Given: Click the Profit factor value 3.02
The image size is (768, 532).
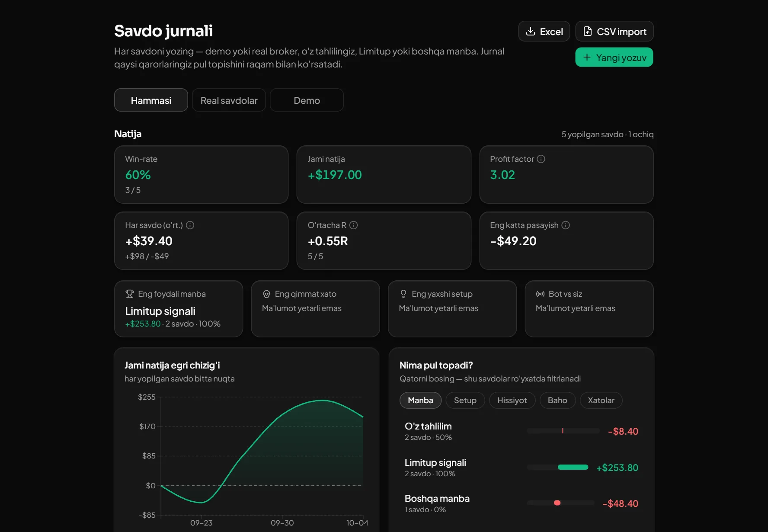Looking at the screenshot, I should 502,175.
